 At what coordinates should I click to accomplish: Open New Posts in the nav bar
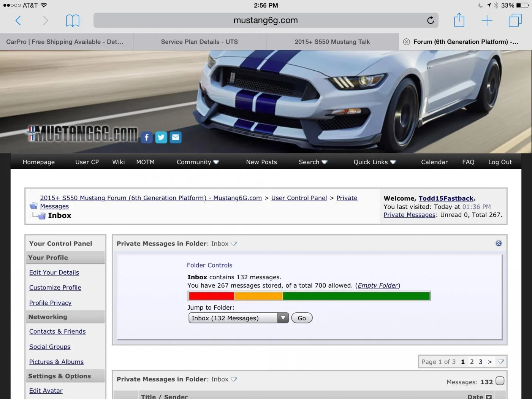point(261,162)
